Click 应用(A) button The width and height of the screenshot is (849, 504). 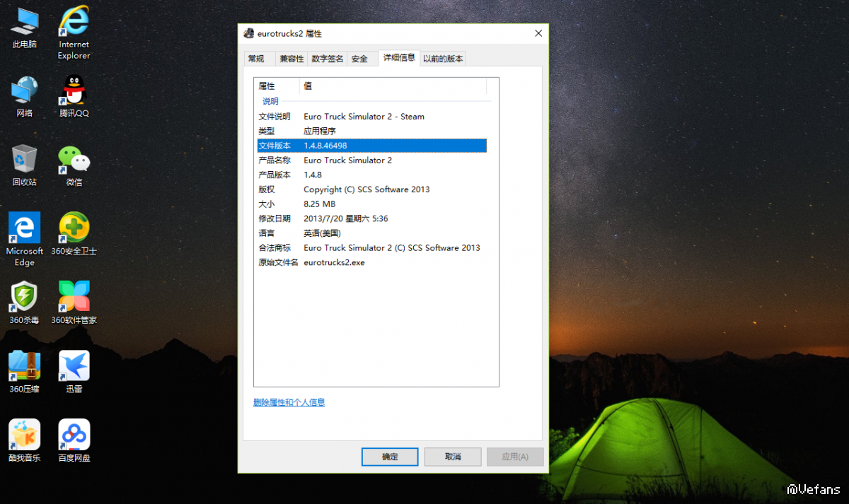[x=515, y=457]
